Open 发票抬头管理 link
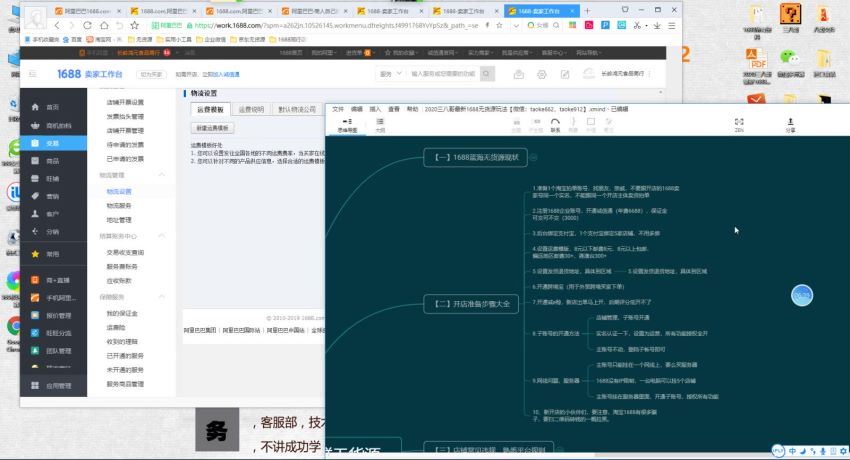Image resolution: width=850 pixels, height=460 pixels. click(125, 116)
